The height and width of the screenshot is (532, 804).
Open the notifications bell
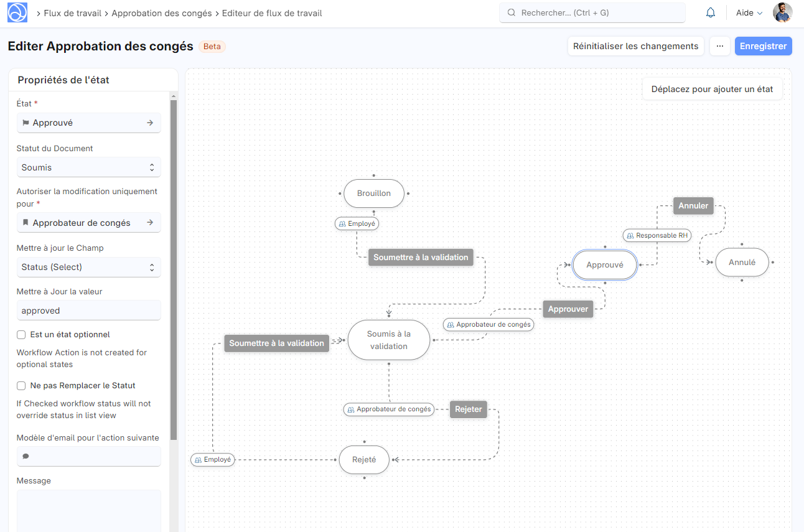711,13
